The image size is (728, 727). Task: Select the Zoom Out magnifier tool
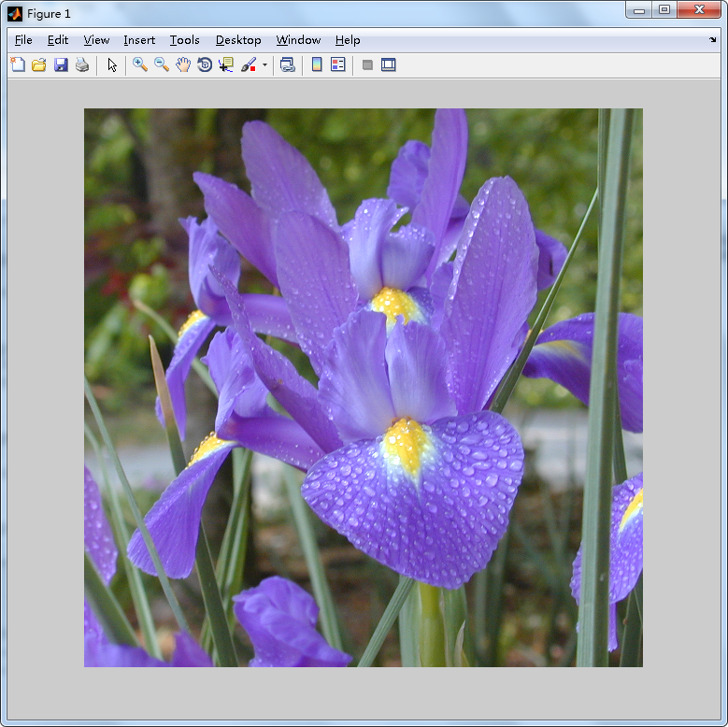[x=162, y=64]
